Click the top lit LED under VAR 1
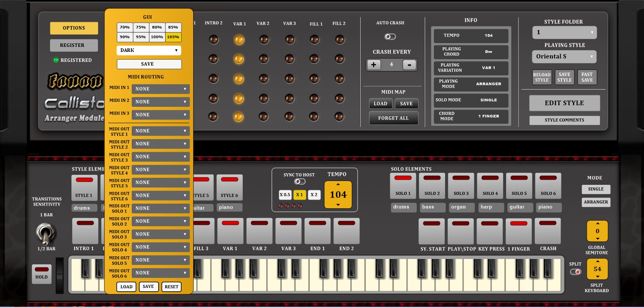Image resolution: width=644 pixels, height=307 pixels. pos(239,40)
